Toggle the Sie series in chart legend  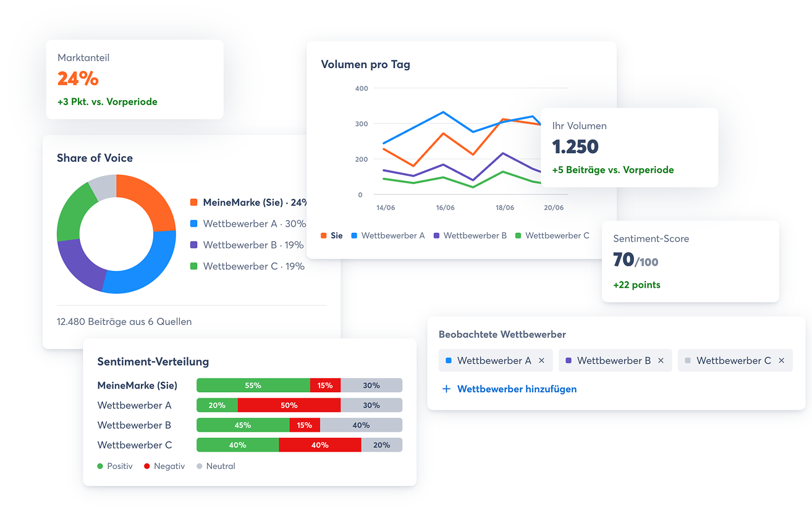[332, 235]
